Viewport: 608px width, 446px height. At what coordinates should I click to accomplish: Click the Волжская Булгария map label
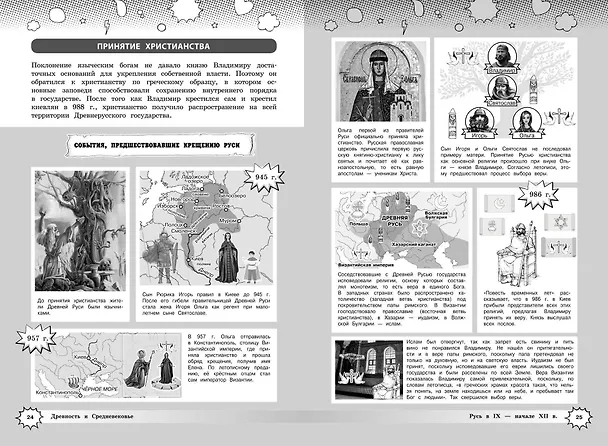[x=436, y=215]
